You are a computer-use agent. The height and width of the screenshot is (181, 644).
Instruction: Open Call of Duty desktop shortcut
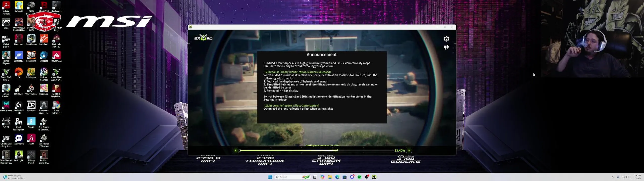6,41
